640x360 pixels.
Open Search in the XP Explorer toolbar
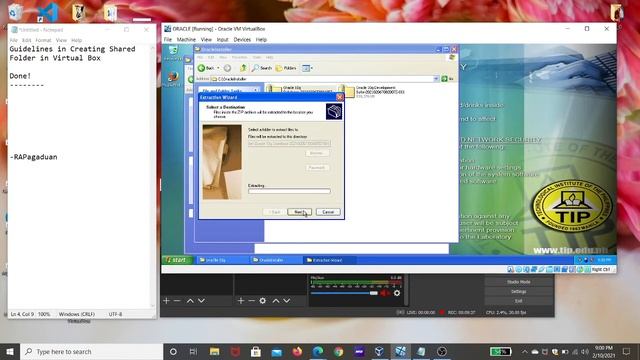tap(262, 68)
